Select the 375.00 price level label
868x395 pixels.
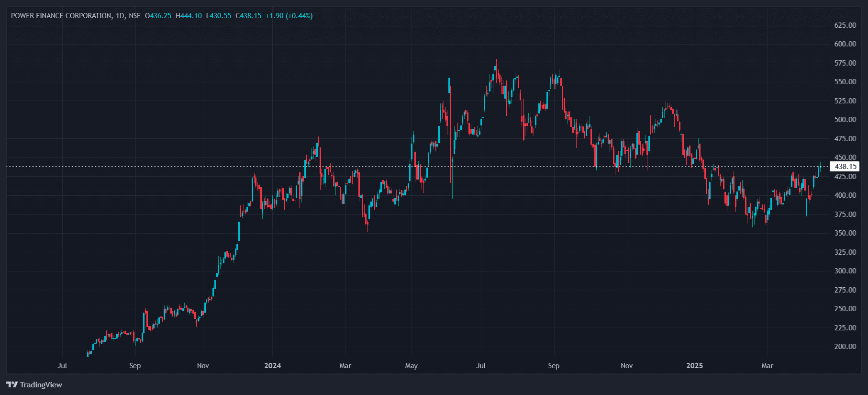pos(845,214)
